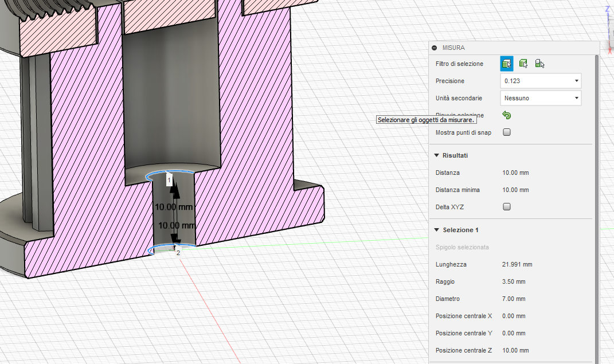Click the Posizione centrale Z value 10.00 mm
The image size is (614, 364).
coord(515,351)
